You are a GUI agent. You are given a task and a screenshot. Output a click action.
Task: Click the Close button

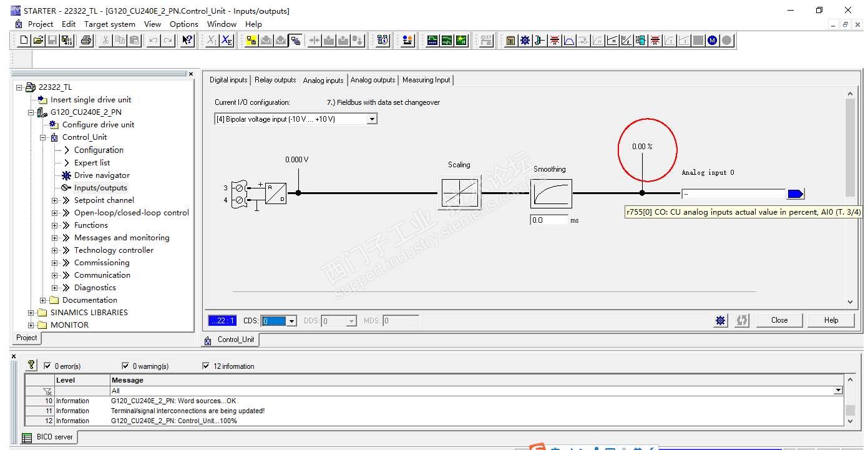[x=779, y=320]
